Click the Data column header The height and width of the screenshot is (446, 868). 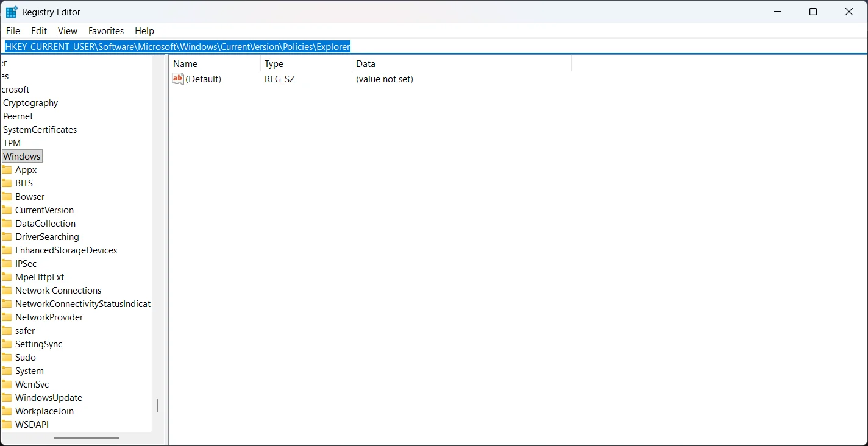tap(365, 63)
